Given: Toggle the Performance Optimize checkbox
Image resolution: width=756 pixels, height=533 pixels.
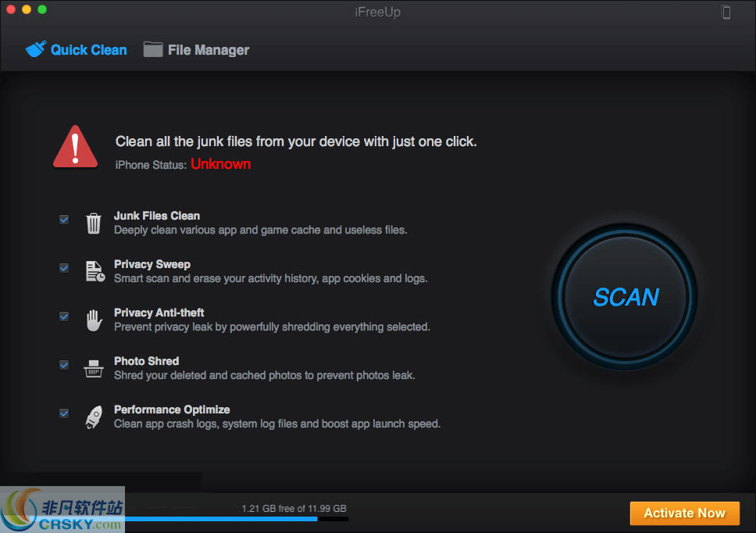Looking at the screenshot, I should (64, 413).
